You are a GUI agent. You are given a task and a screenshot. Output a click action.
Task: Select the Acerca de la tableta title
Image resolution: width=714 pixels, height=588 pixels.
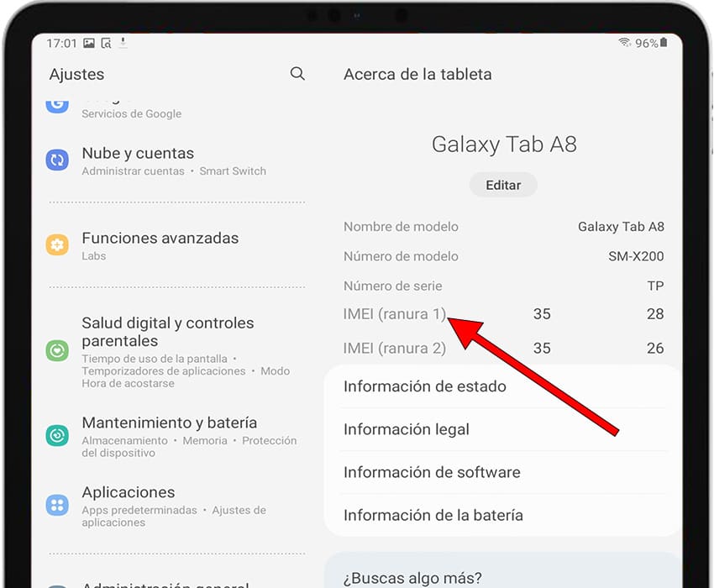click(417, 74)
